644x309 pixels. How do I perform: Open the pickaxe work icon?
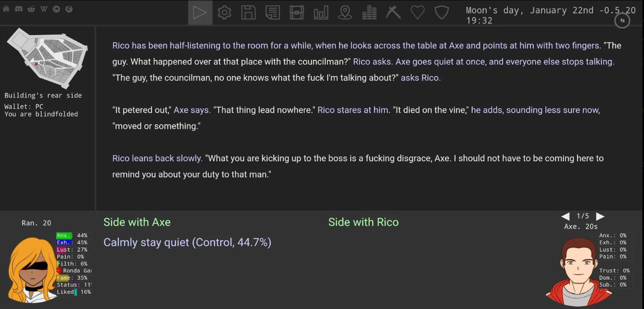pyautogui.click(x=393, y=12)
